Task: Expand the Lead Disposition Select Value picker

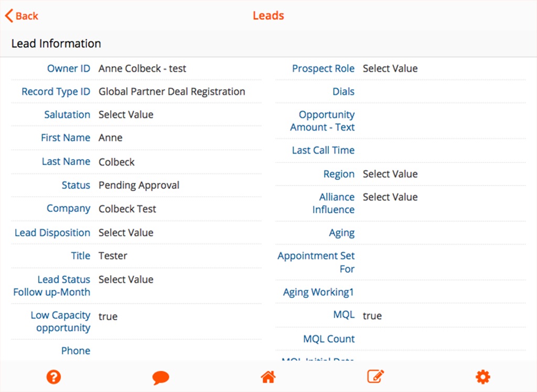Action: pyautogui.click(x=126, y=233)
